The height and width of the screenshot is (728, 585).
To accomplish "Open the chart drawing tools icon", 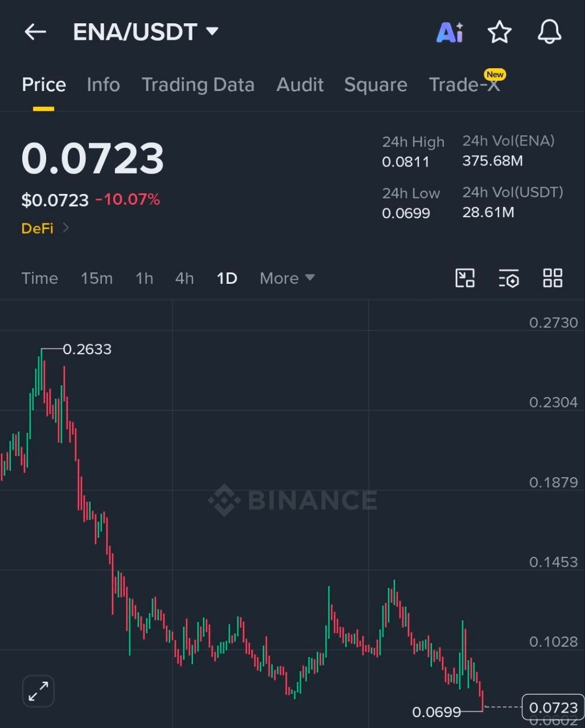I will click(x=465, y=278).
